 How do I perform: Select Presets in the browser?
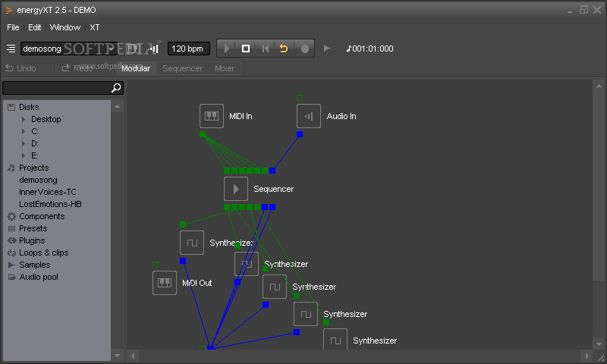pos(33,228)
